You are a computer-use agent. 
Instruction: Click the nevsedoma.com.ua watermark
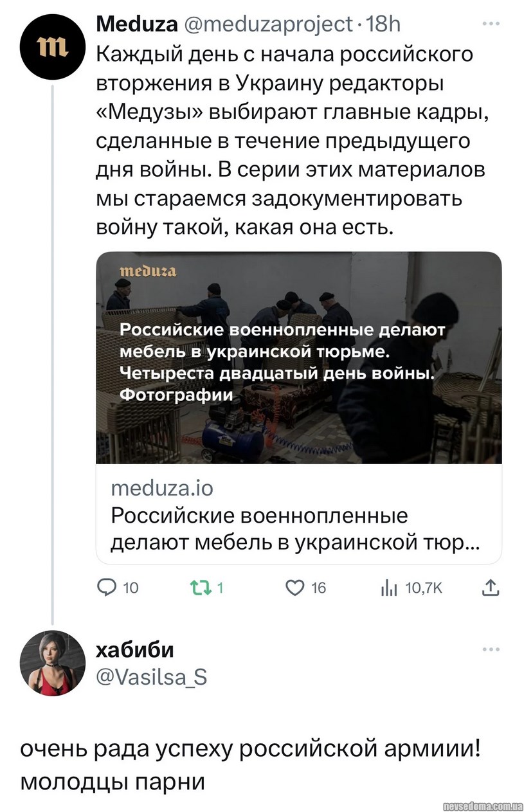(x=483, y=805)
